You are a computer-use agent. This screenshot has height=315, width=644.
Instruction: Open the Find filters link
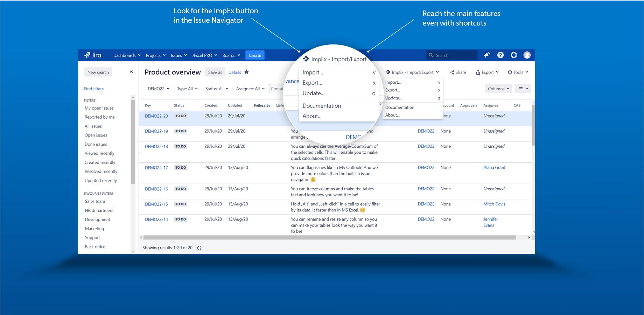tap(94, 89)
